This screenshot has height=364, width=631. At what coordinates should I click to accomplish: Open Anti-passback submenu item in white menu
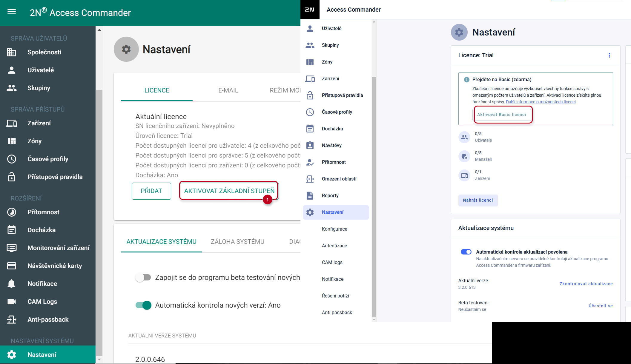point(337,312)
